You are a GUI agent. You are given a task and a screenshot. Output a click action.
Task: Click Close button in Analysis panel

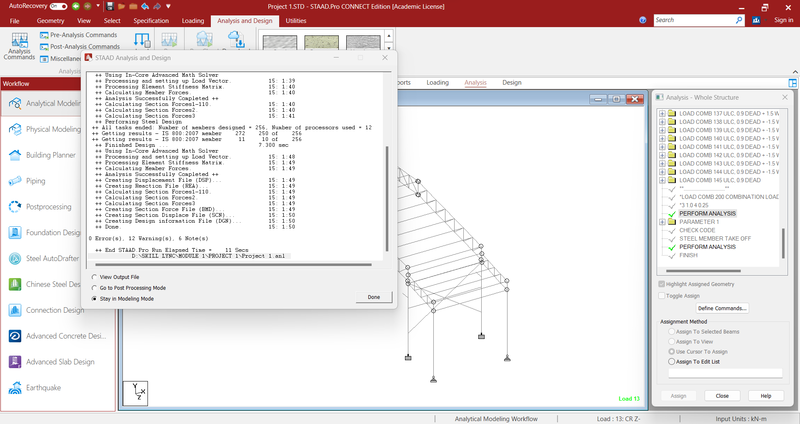point(722,396)
